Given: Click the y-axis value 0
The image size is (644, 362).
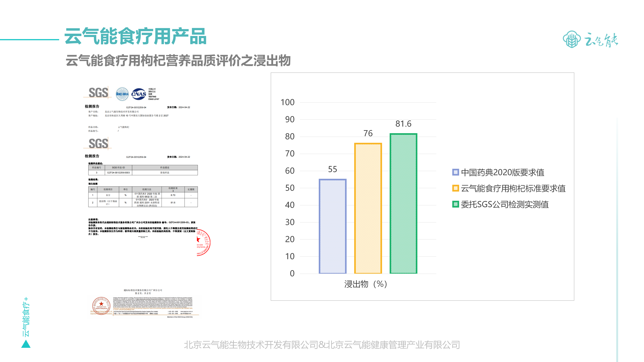Looking at the screenshot, I should tap(292, 273).
